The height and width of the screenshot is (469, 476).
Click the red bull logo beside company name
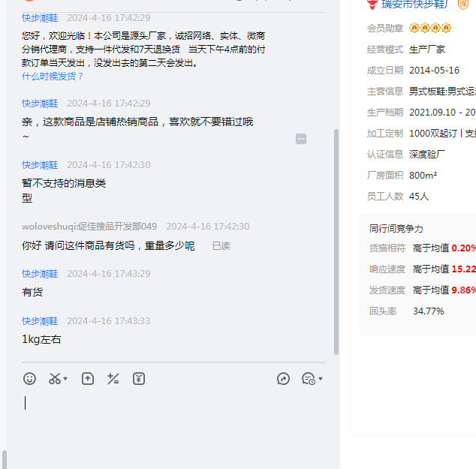point(372,5)
